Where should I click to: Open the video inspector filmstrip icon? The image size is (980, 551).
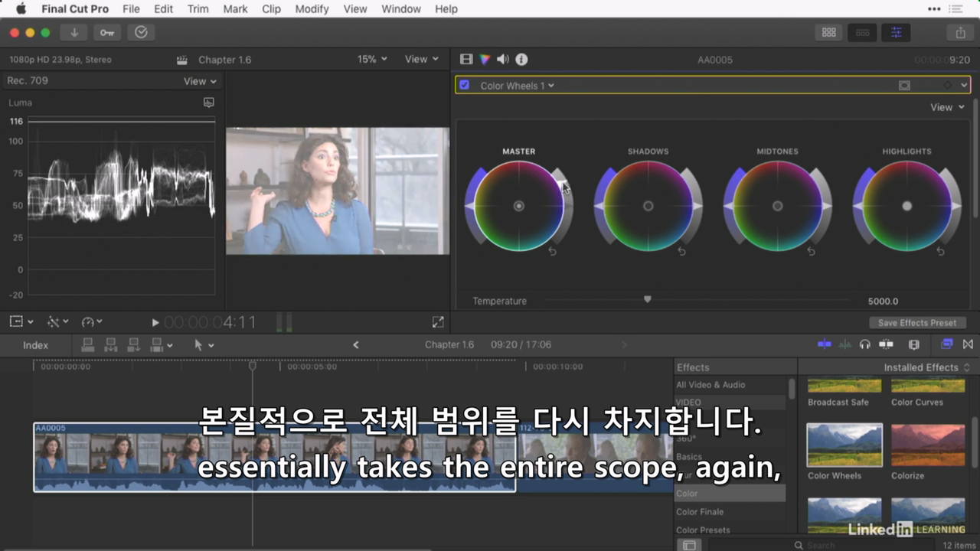tap(465, 59)
